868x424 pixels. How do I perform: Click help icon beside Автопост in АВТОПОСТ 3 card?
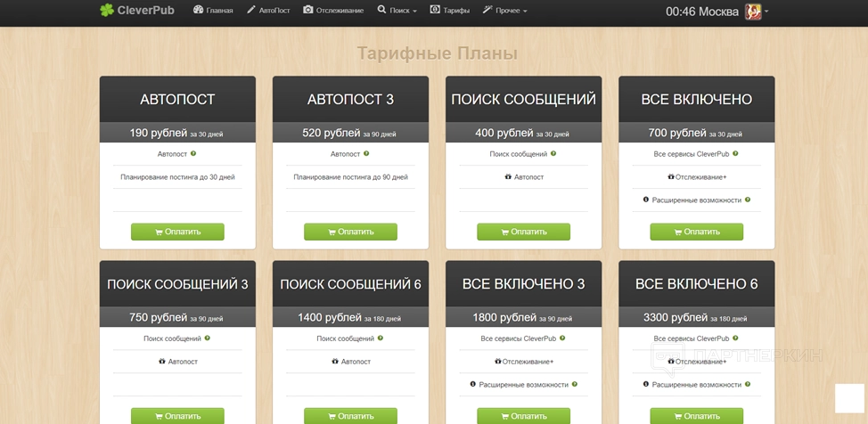366,153
